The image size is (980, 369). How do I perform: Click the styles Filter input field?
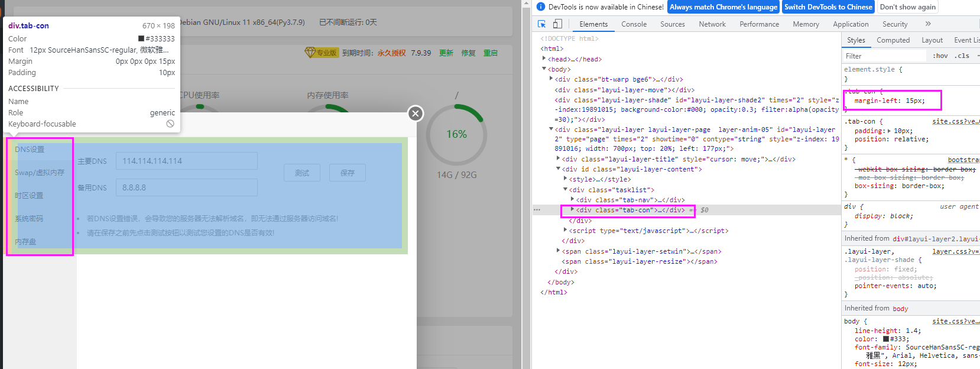(x=884, y=56)
